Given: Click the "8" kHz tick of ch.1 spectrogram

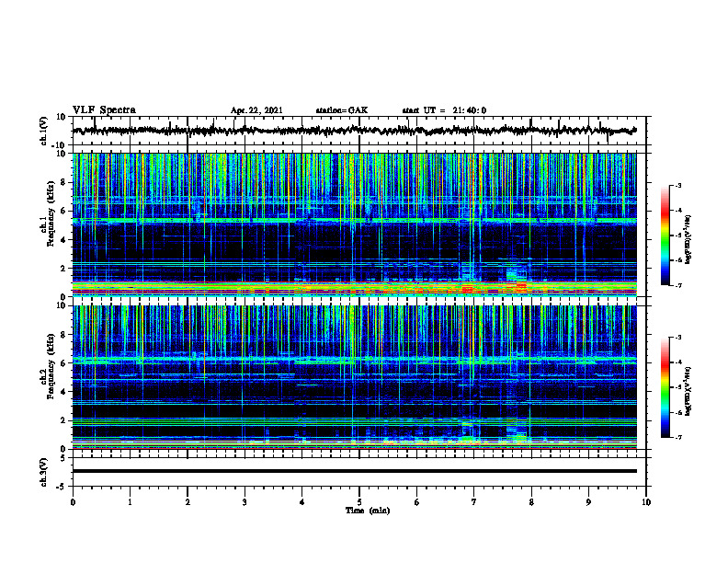Looking at the screenshot, I should click(63, 182).
